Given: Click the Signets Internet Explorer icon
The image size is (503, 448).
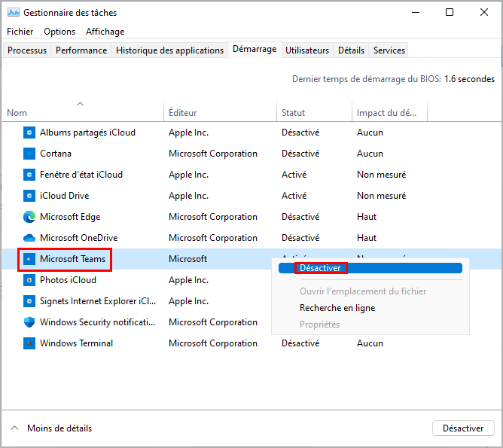Looking at the screenshot, I should point(29,301).
